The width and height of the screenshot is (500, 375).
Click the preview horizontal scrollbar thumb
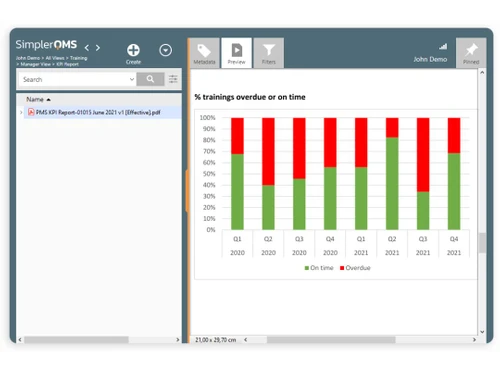pyautogui.click(x=331, y=340)
